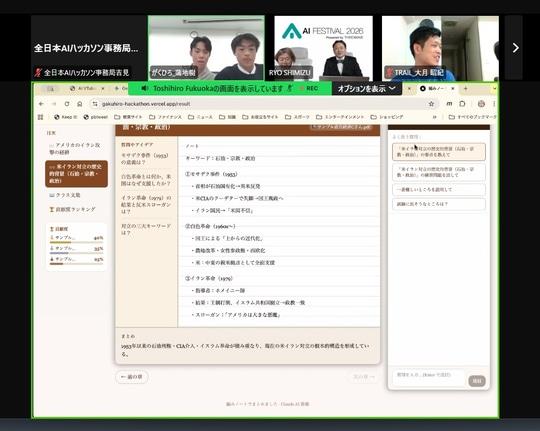Open the スポーツ bookmark folder
This screenshot has width=540, height=431.
[x=297, y=117]
